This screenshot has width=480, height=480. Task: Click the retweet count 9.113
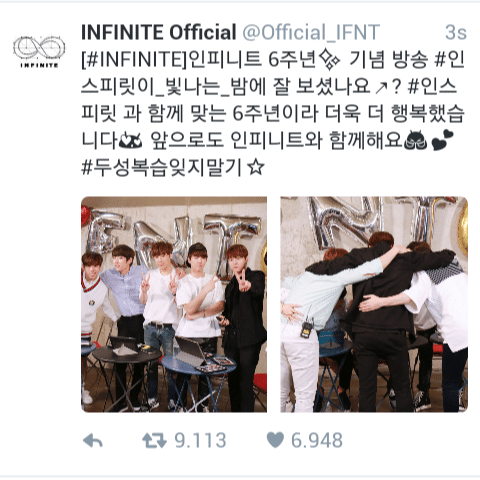pos(200,440)
